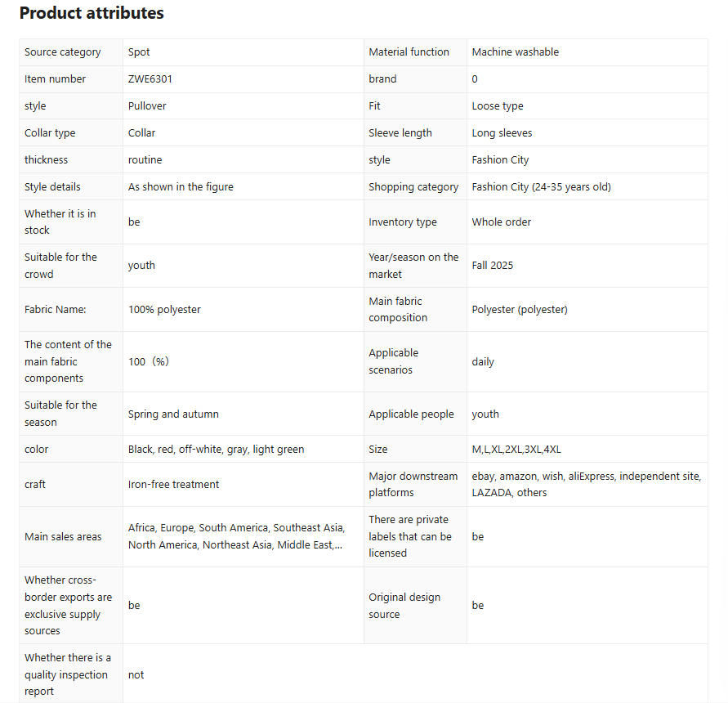Click the "Pullover" style value
Viewport: 728px width, 703px height.
click(147, 106)
